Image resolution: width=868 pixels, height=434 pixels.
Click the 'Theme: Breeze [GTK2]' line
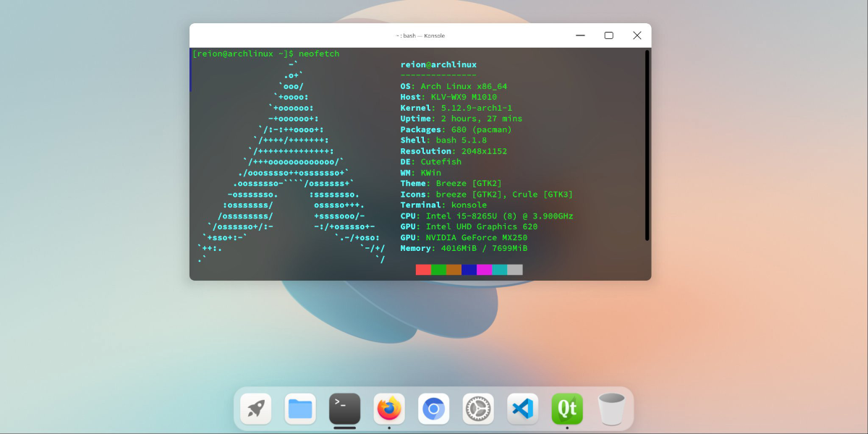(451, 184)
